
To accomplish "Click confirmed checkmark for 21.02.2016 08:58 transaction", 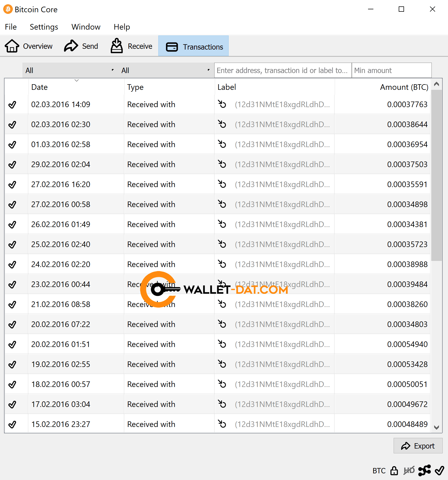I will click(x=12, y=304).
